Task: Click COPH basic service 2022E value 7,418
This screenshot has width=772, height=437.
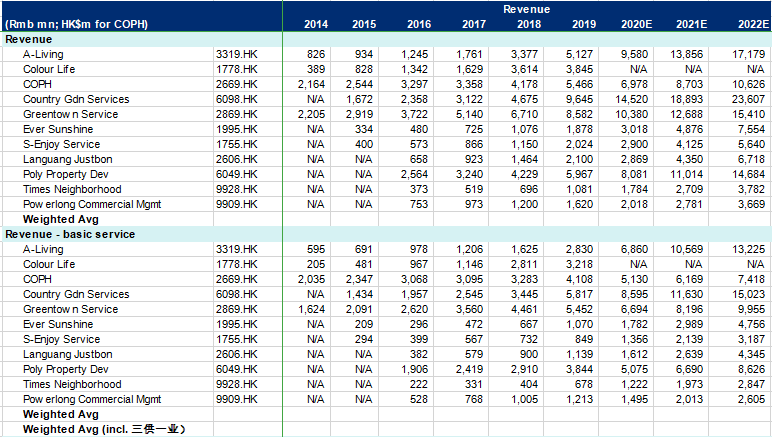Action: click(751, 280)
